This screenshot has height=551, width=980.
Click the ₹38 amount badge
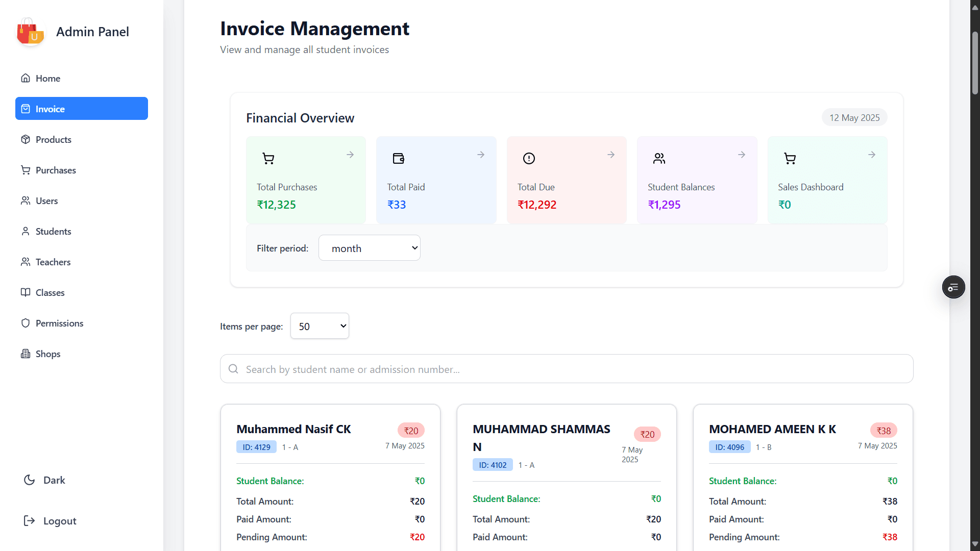[x=884, y=431]
